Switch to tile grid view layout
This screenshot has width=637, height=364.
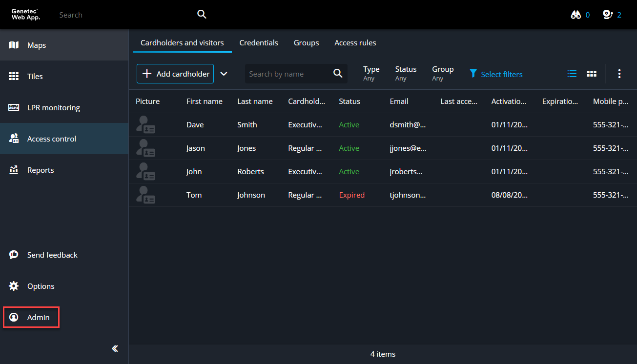[592, 74]
